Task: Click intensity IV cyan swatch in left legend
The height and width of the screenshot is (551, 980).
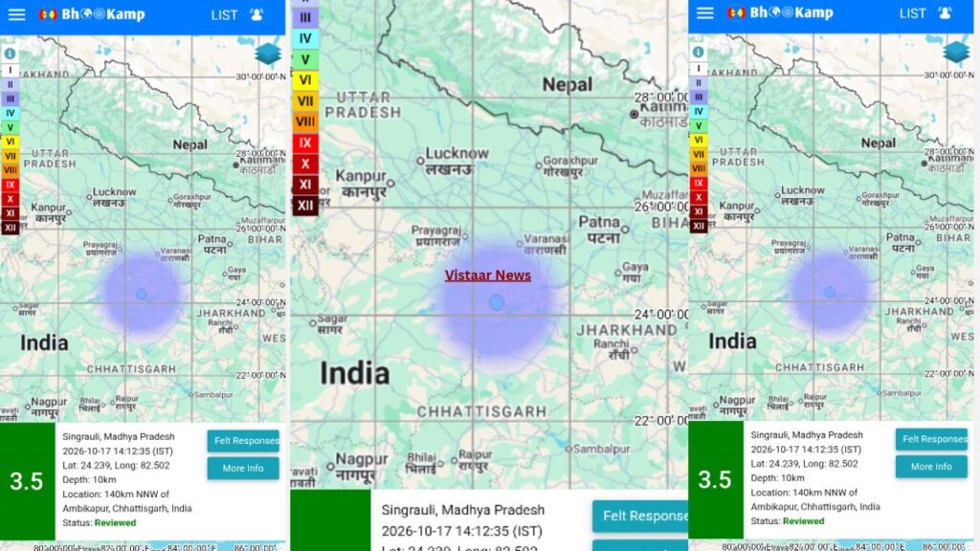Action: tap(10, 113)
